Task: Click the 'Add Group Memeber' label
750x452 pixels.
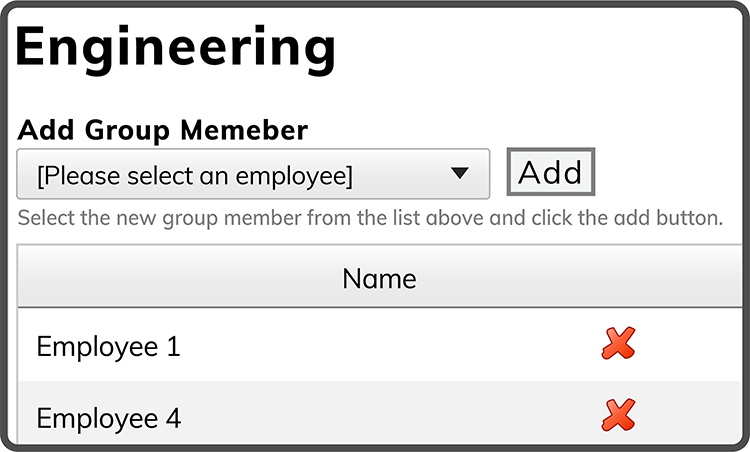Action: pyautogui.click(x=162, y=130)
